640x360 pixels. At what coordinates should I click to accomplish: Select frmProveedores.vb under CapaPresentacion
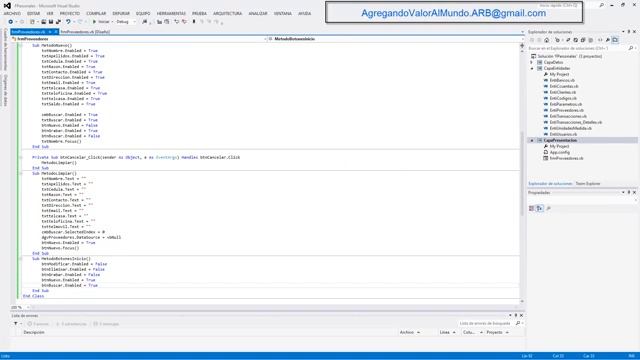(x=567, y=158)
